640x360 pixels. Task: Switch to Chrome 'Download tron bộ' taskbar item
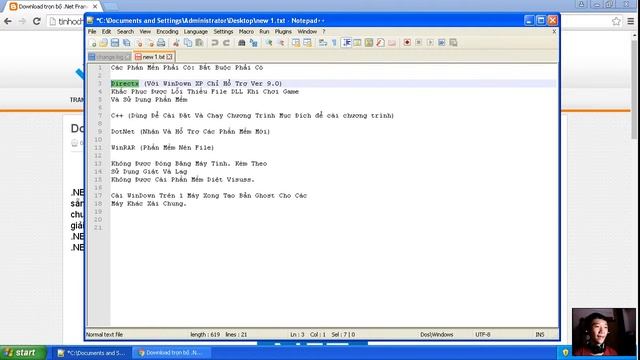tap(171, 353)
